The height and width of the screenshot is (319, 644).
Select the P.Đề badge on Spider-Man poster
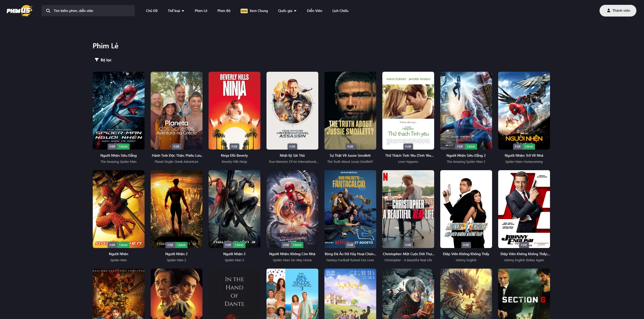112,245
